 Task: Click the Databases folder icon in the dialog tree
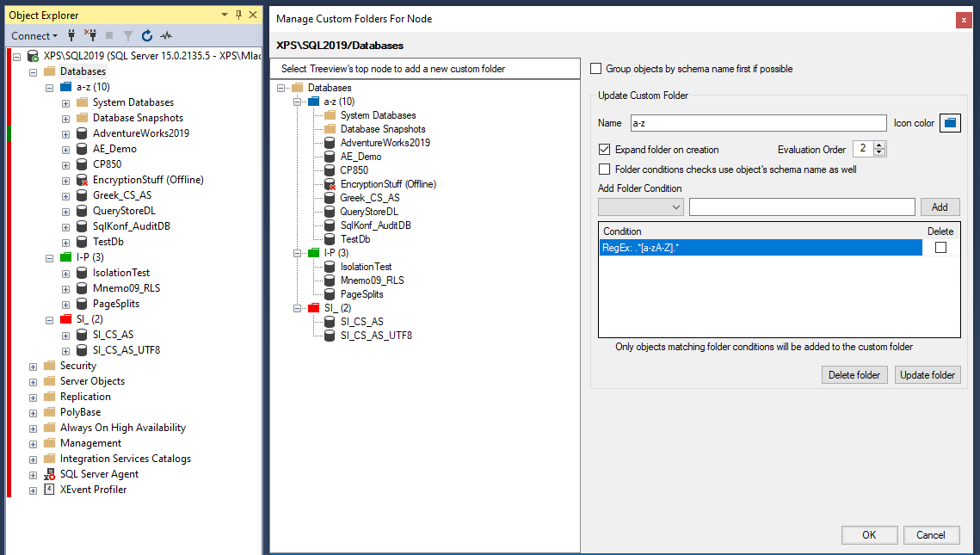pyautogui.click(x=298, y=88)
